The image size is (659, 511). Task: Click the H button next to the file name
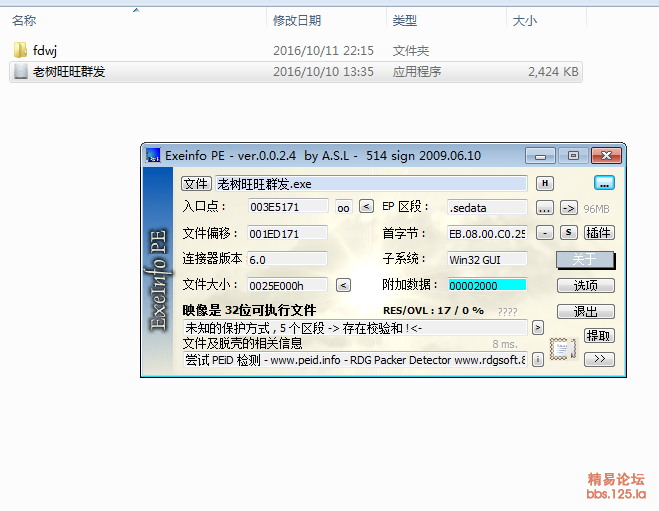545,183
